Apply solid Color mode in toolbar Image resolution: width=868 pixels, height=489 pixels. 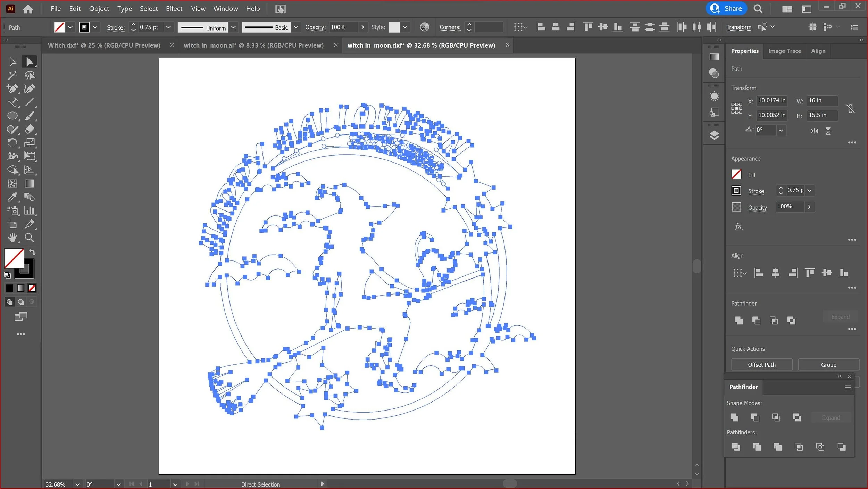tap(9, 288)
